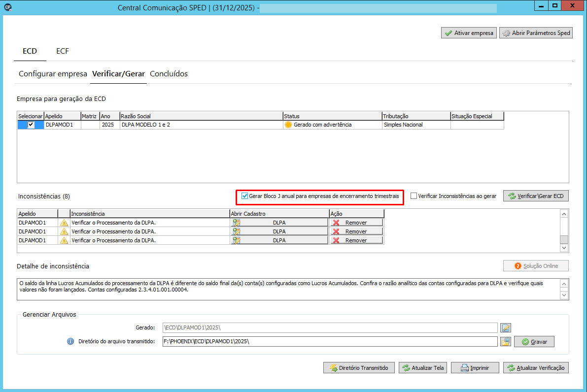587x392 pixels.
Task: Click the Gravar button
Action: pyautogui.click(x=534, y=341)
